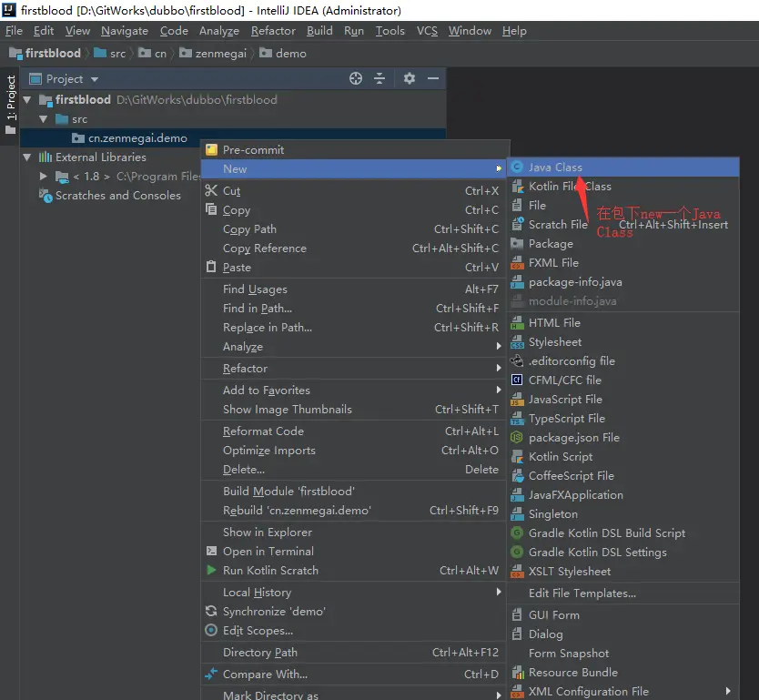Click the CFML/CFC file icon

tap(517, 380)
